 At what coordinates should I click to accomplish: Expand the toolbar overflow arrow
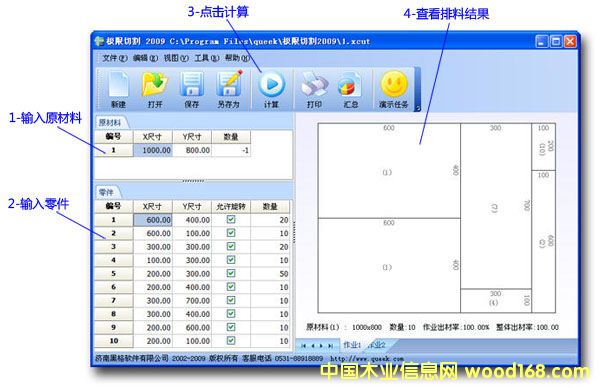pyautogui.click(x=417, y=108)
